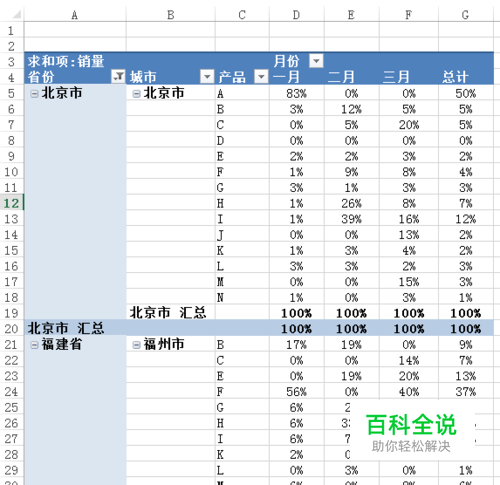This screenshot has width=500, height=485.
Task: Click the 月份 field label
Action: [286, 61]
